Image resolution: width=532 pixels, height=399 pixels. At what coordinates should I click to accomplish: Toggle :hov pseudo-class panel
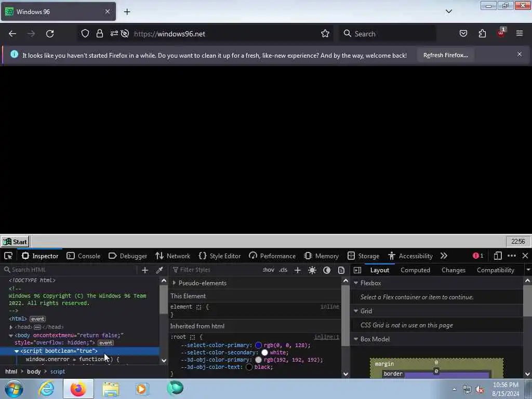click(x=269, y=270)
